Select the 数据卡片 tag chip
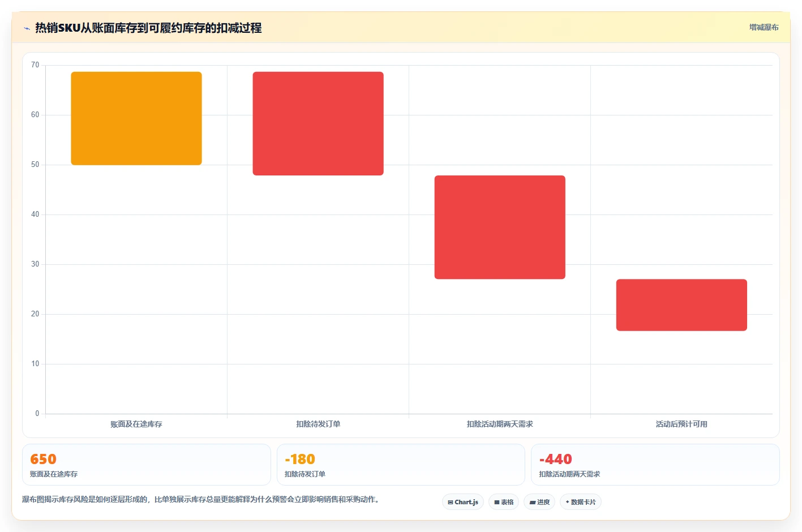Viewport: 802px width, 532px height. [581, 502]
